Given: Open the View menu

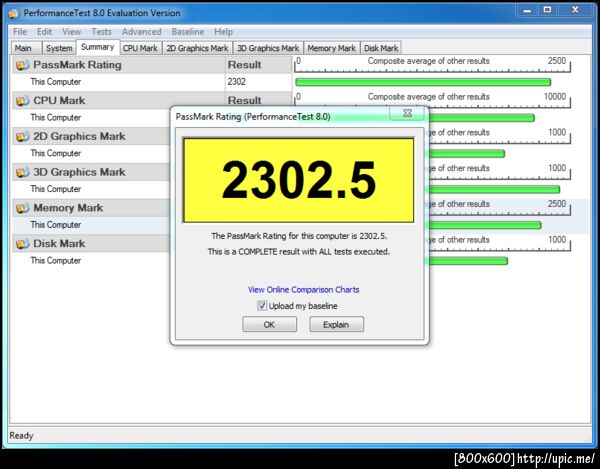Looking at the screenshot, I should pos(72,32).
